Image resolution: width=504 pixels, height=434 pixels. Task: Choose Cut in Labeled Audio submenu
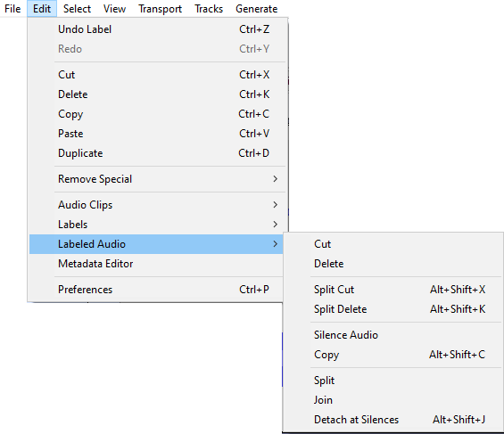[393, 244]
